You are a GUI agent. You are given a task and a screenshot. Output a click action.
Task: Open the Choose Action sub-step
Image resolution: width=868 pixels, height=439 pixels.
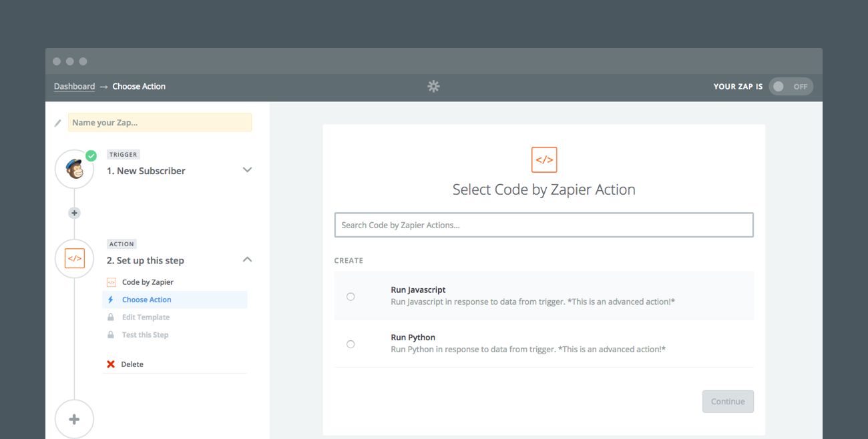146,300
